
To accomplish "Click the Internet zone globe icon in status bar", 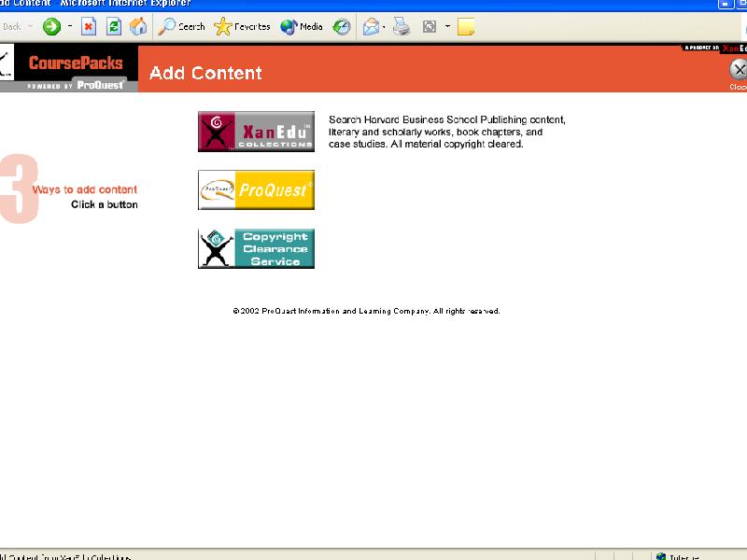I will point(661,556).
